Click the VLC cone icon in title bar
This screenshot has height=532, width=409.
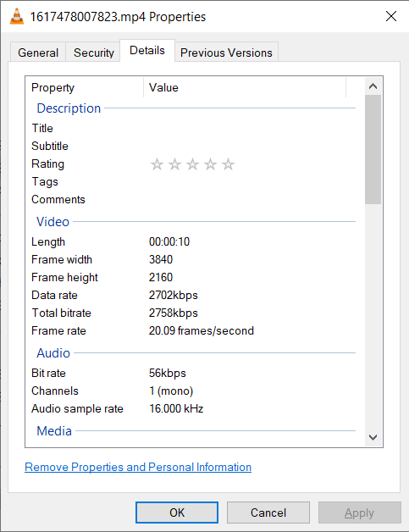pyautogui.click(x=17, y=16)
